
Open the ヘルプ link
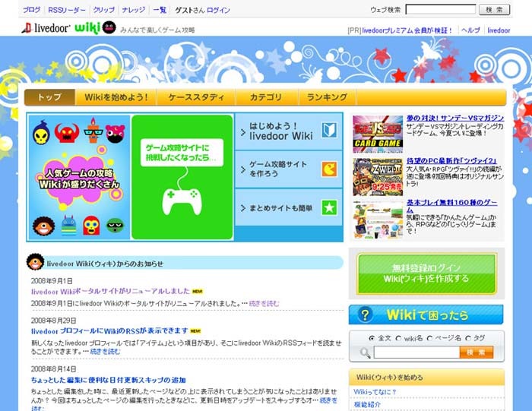[470, 30]
